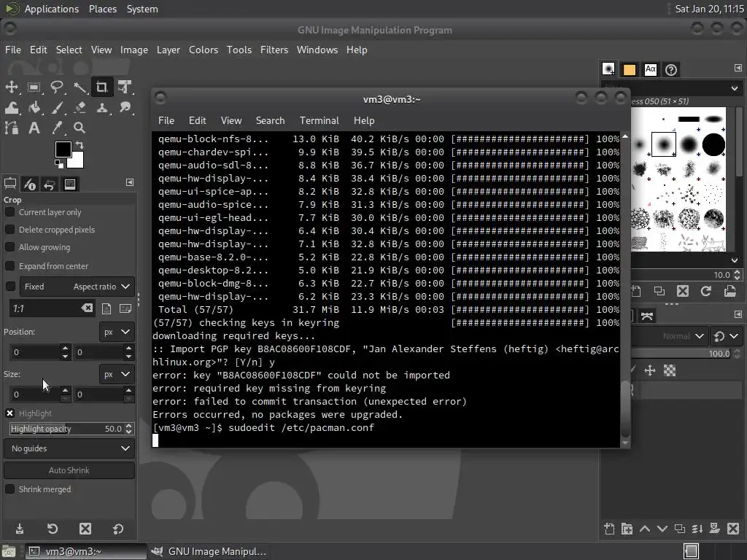Switch to the Patterns tab
Image resolution: width=747 pixels, height=560 pixels.
click(x=630, y=70)
